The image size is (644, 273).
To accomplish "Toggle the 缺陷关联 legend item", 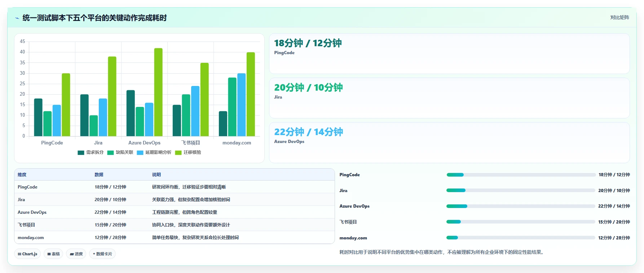I will (x=120, y=152).
